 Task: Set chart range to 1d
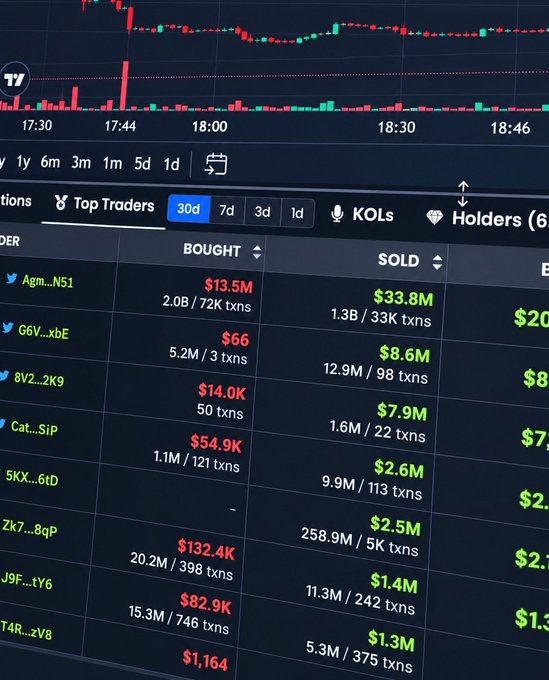coord(171,164)
